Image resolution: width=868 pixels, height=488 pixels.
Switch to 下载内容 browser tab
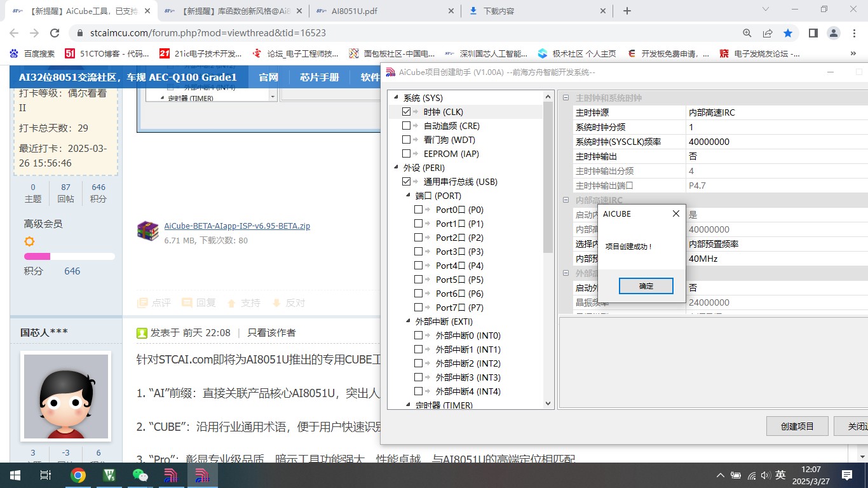538,11
